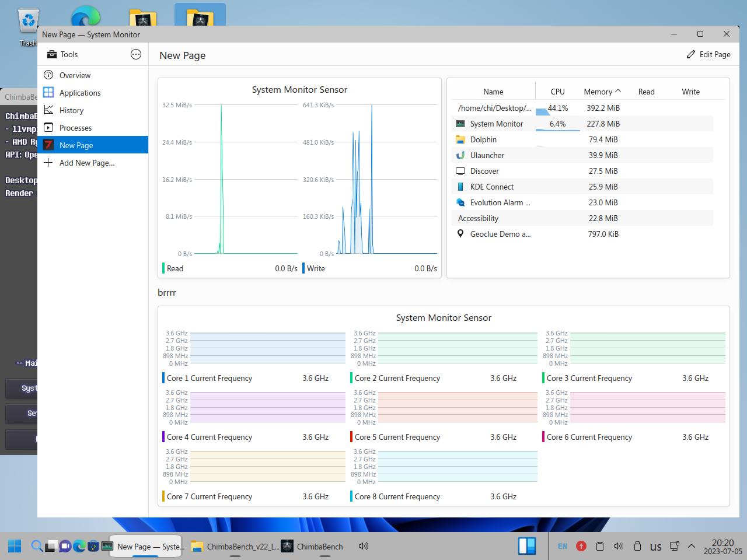
Task: Click the volume icon in system tray
Action: [618, 547]
